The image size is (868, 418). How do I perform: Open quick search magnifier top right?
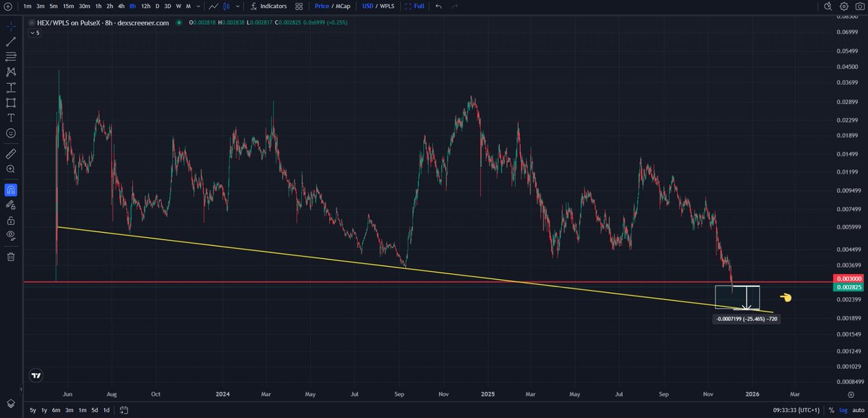[828, 6]
